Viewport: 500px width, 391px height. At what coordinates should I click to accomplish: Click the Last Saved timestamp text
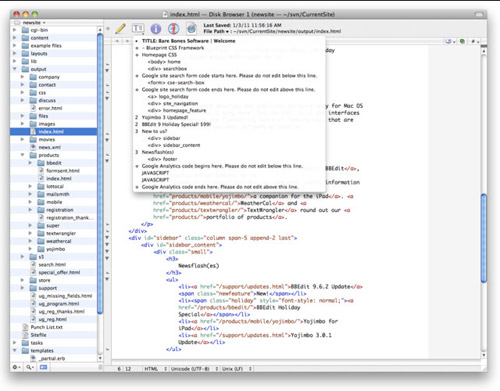242,25
